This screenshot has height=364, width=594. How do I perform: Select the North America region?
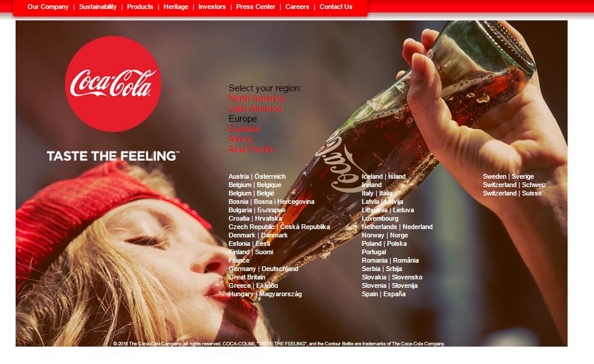click(257, 98)
